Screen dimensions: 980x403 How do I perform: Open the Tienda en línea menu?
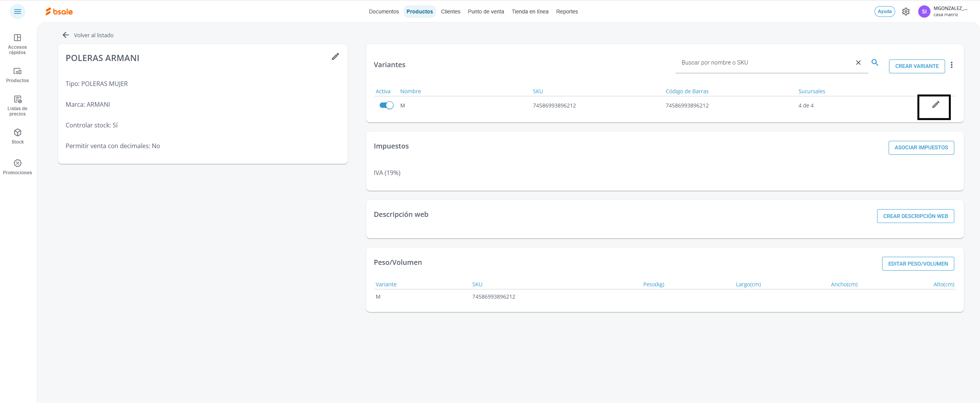530,12
